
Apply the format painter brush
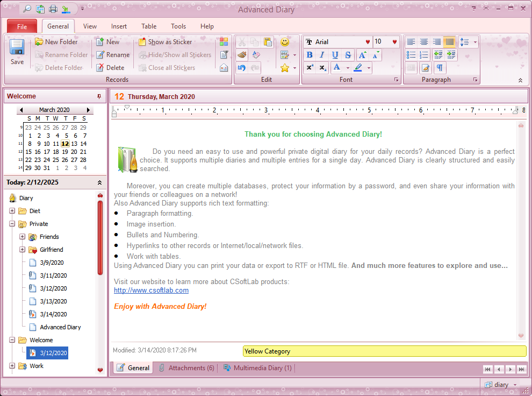point(242,55)
